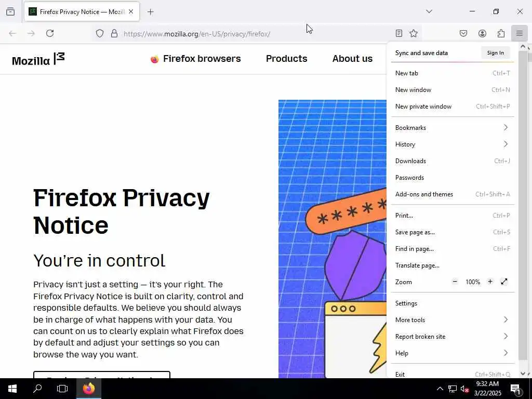Open Settings from menu
This screenshot has width=532, height=399.
453,303
